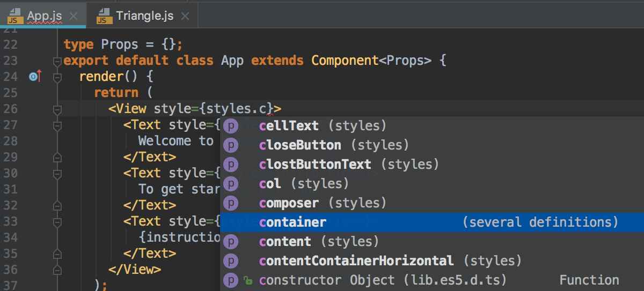Collapse the View element fold on line 26
This screenshot has height=291, width=644.
[x=57, y=110]
